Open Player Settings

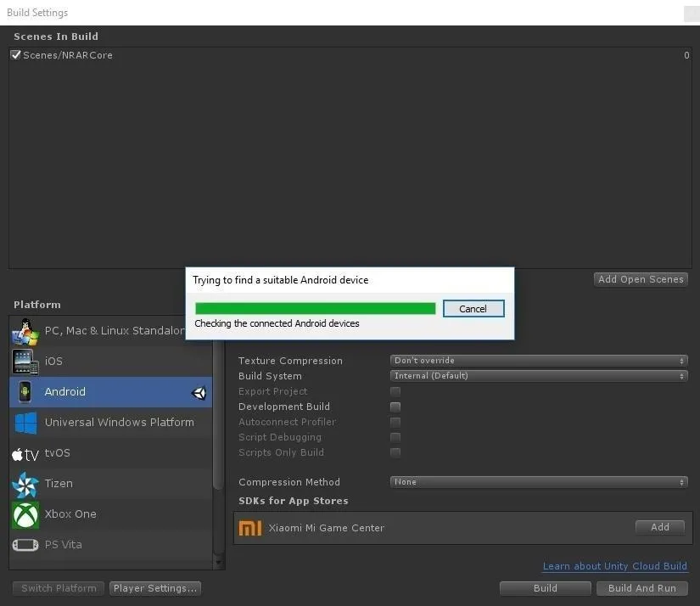point(155,588)
